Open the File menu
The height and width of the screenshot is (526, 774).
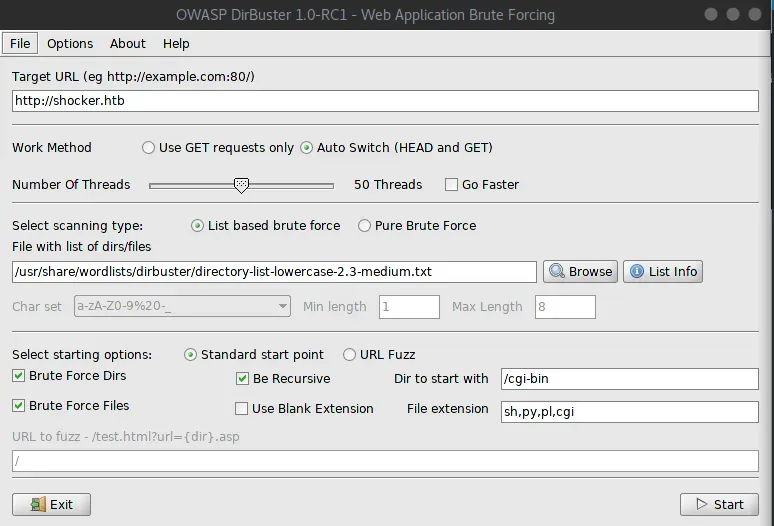(x=20, y=43)
